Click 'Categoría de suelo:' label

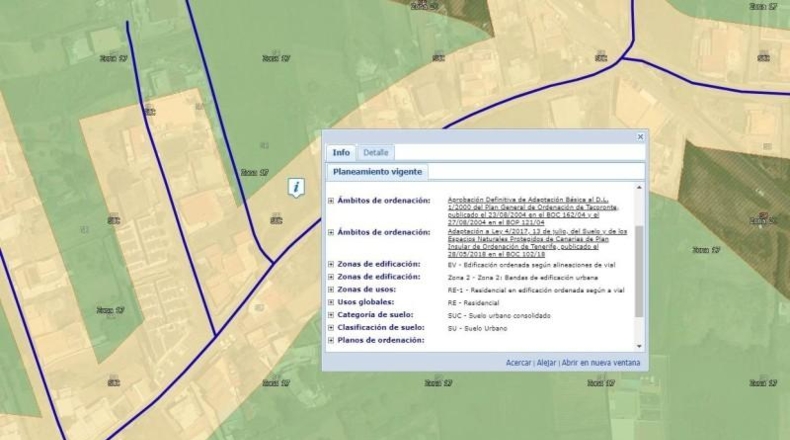[x=375, y=315]
